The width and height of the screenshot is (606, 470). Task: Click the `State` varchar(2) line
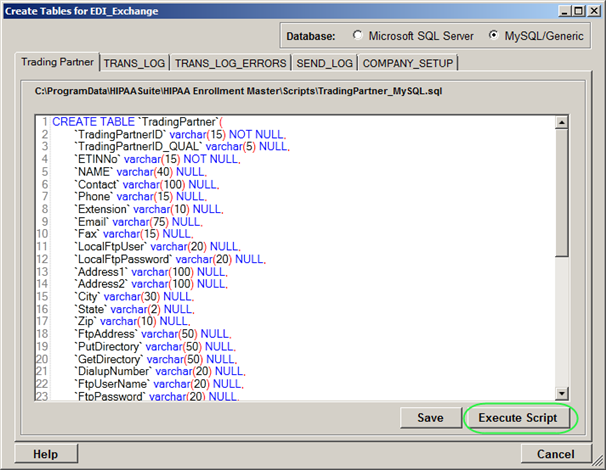(134, 309)
